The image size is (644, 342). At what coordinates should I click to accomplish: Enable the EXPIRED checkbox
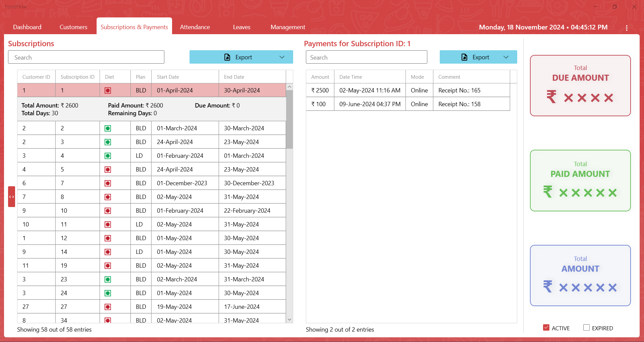pyautogui.click(x=586, y=328)
